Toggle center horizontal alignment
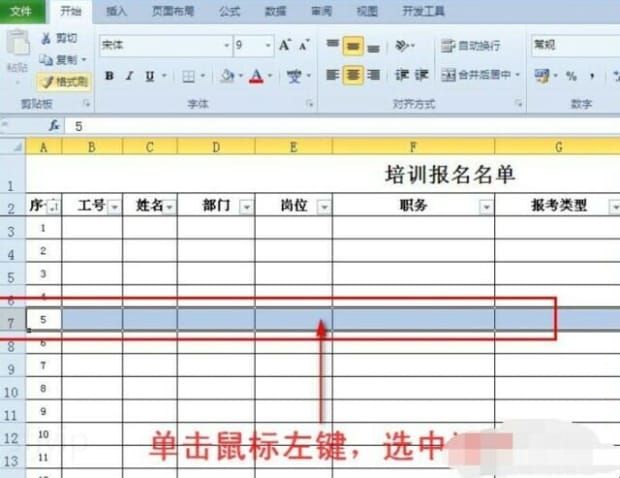Image resolution: width=620 pixels, height=478 pixels. [353, 75]
